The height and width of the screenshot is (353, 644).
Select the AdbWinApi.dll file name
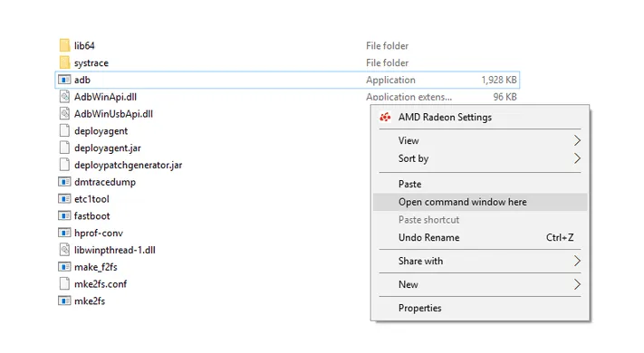point(105,97)
